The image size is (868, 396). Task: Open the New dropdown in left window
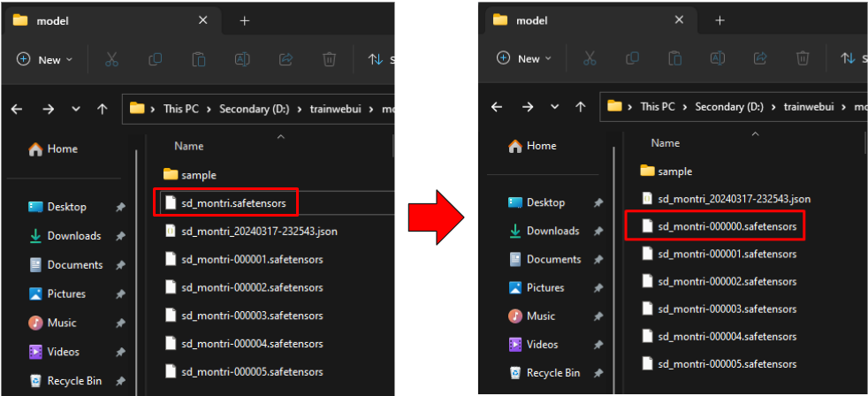click(44, 59)
